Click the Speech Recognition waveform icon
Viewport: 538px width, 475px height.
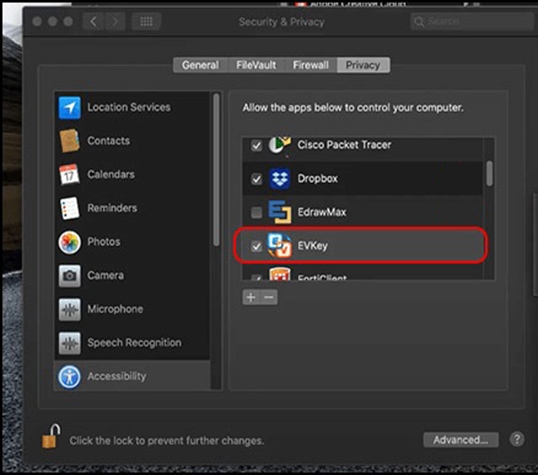point(70,343)
